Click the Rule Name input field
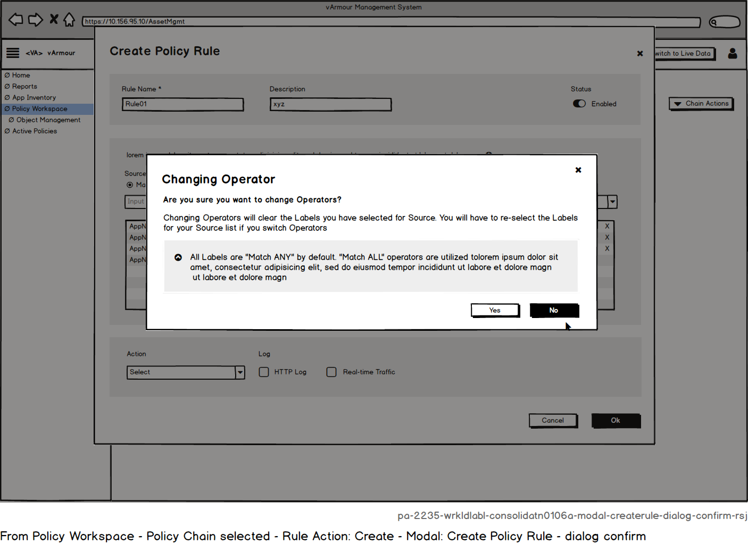 point(183,104)
